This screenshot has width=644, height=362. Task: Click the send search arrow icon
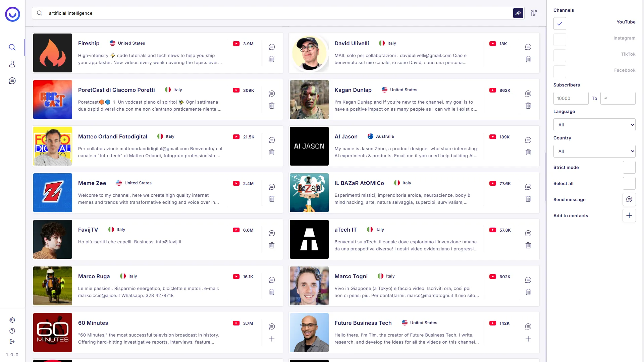click(518, 13)
